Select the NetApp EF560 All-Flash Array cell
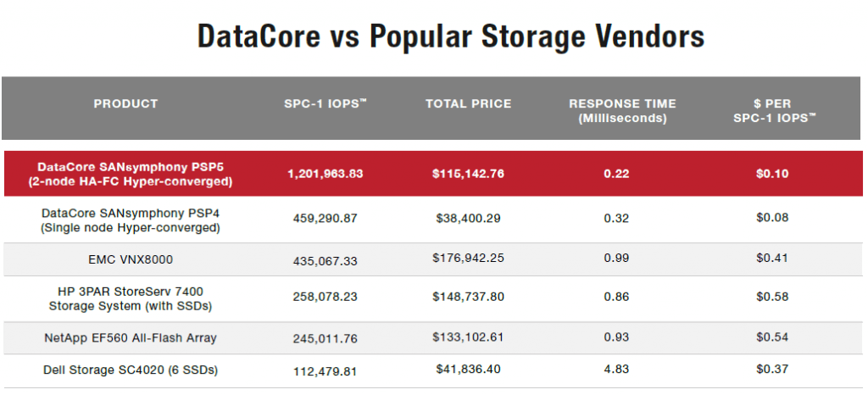Image resolution: width=868 pixels, height=395 pixels. [x=131, y=338]
